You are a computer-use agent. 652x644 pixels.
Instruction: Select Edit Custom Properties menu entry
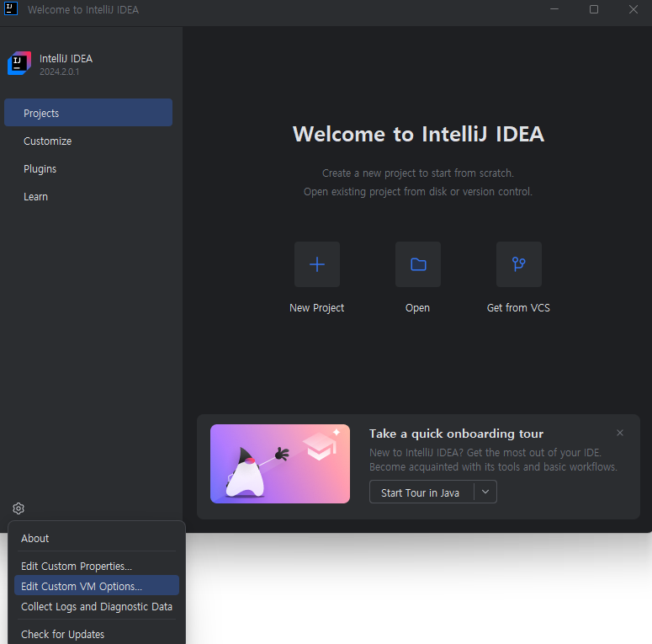[x=97, y=567]
